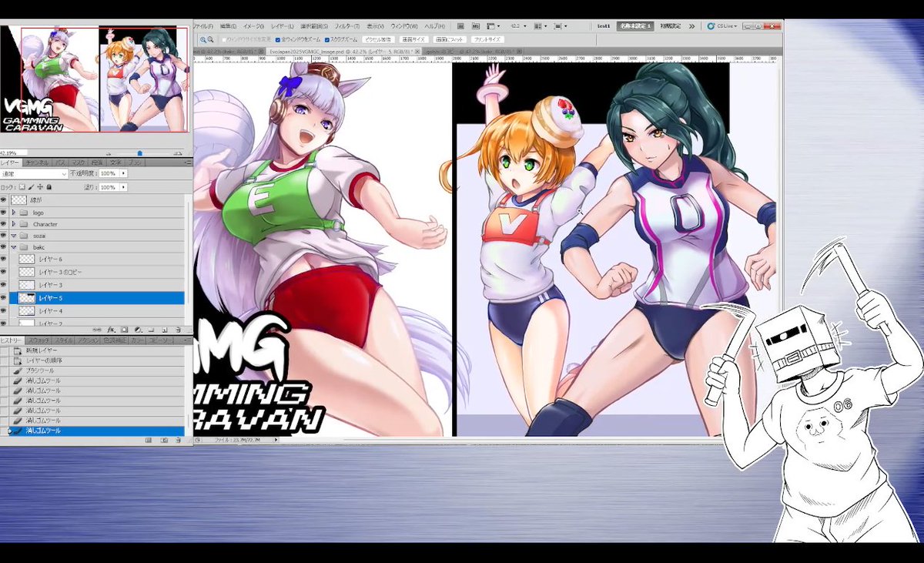Click ピクセル等倍 button
Screen dimensions: 924x563
coord(378,39)
